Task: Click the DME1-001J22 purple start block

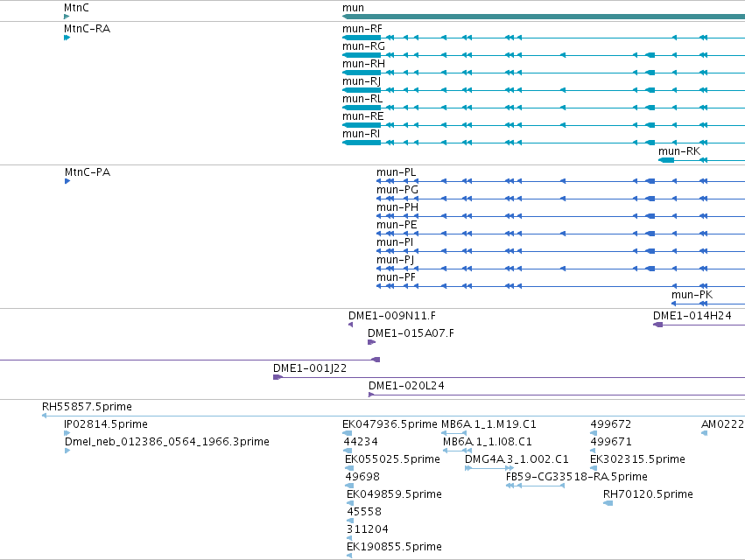Action: [278, 377]
